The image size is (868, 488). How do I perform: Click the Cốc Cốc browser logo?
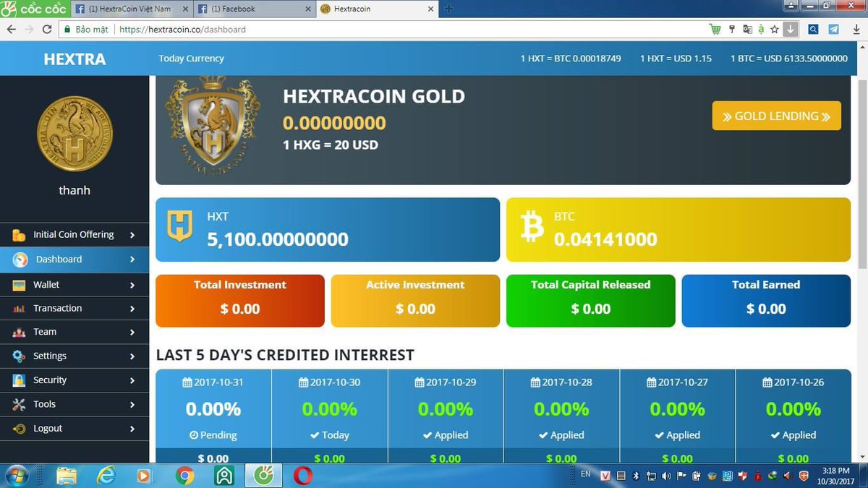tap(35, 9)
